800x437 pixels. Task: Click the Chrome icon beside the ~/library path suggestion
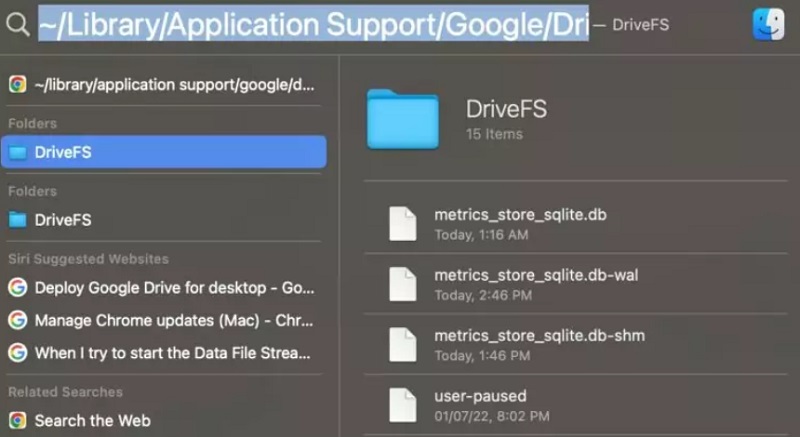coord(17,84)
